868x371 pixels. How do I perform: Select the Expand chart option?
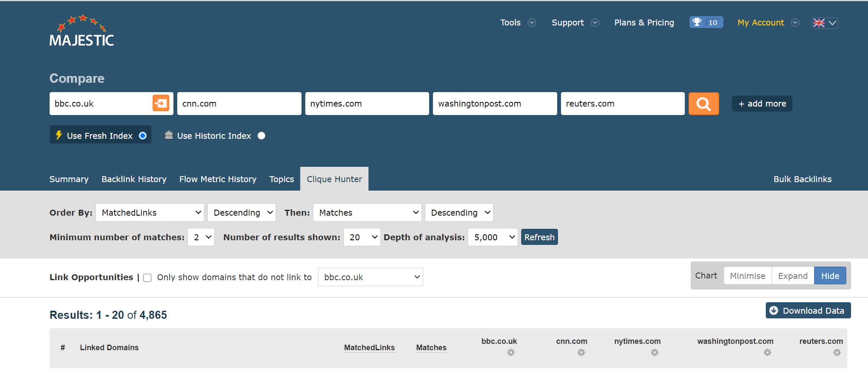click(x=793, y=276)
